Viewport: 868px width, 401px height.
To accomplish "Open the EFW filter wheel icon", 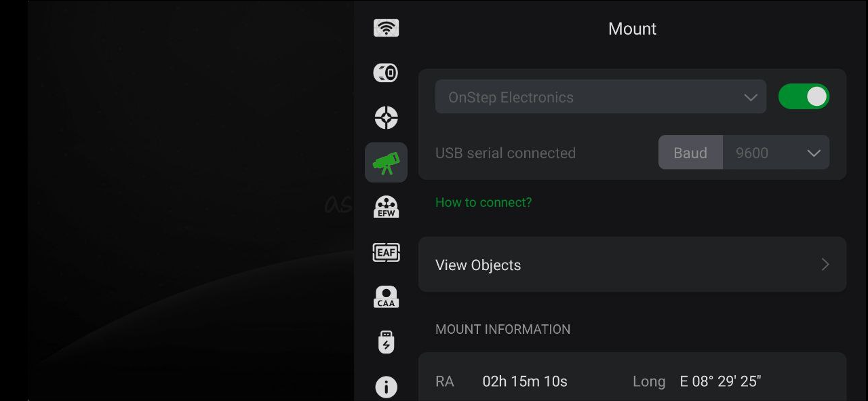I will click(x=386, y=207).
